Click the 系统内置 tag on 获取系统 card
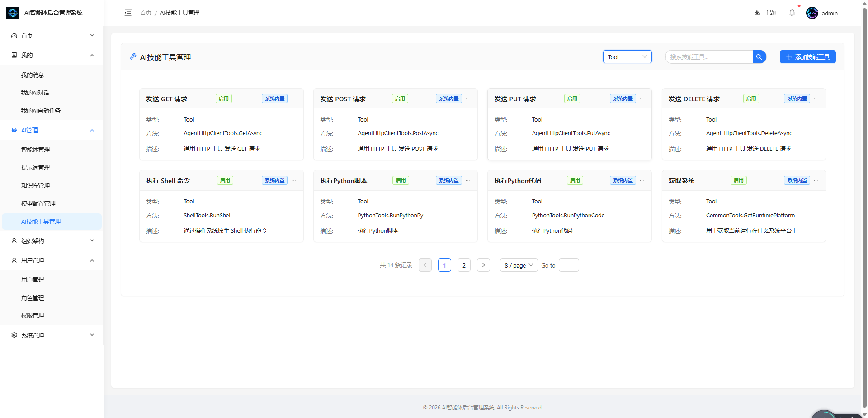The width and height of the screenshot is (868, 418). pyautogui.click(x=797, y=180)
